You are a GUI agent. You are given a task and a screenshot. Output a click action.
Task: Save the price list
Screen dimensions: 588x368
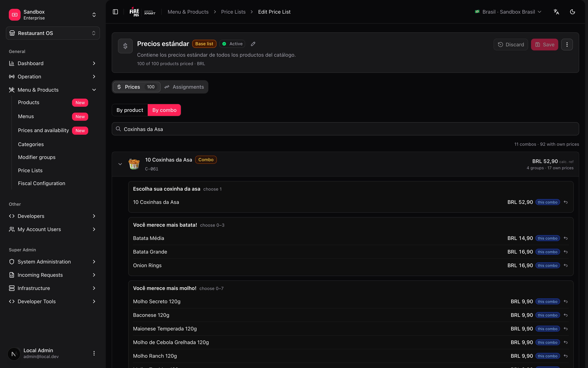544,45
